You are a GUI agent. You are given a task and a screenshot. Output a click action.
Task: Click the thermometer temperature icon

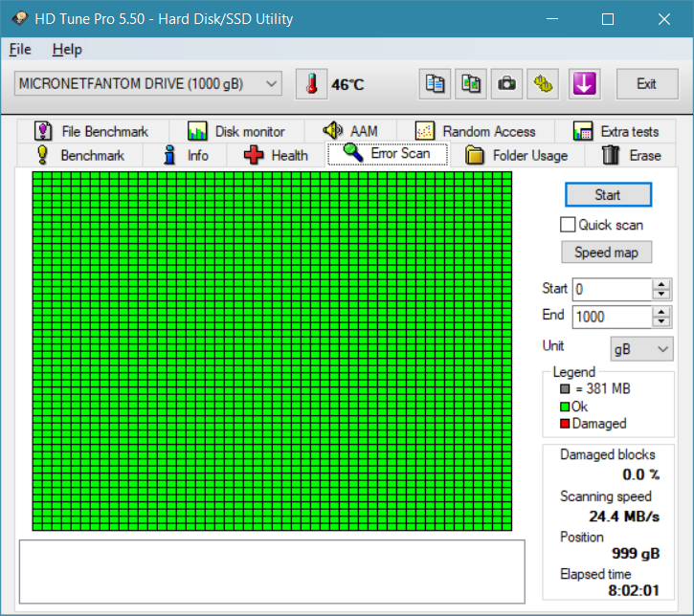(x=312, y=83)
